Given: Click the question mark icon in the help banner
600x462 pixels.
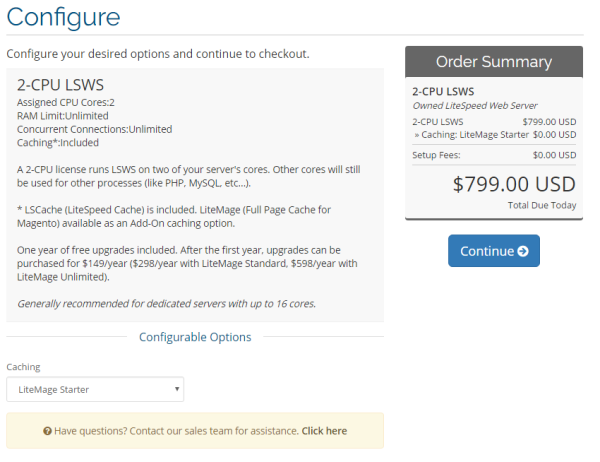Looking at the screenshot, I should pyautogui.click(x=47, y=431).
